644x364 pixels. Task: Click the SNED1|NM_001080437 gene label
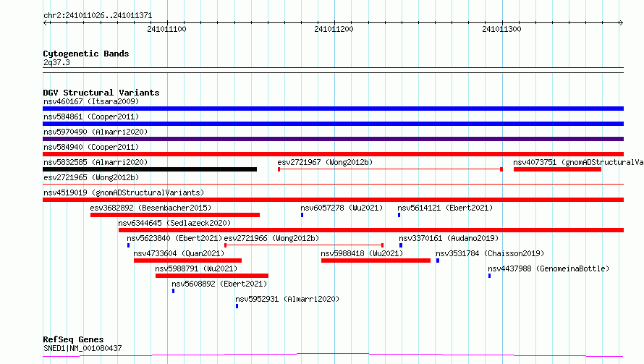pyautogui.click(x=82, y=348)
